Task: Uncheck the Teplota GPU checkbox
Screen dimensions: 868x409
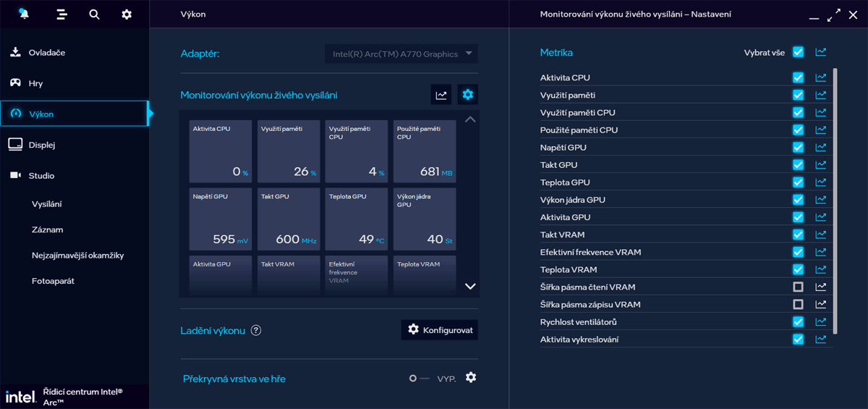Action: [x=798, y=182]
